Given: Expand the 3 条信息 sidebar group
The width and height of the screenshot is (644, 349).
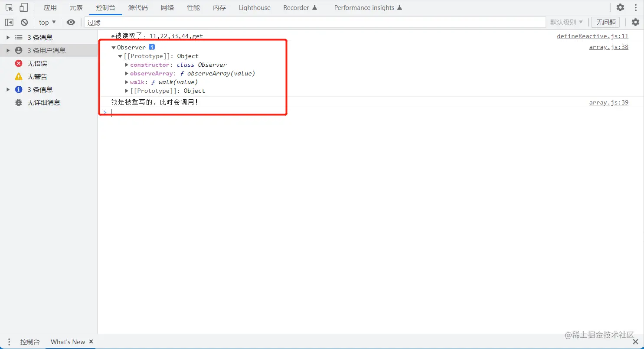Looking at the screenshot, I should 8,89.
